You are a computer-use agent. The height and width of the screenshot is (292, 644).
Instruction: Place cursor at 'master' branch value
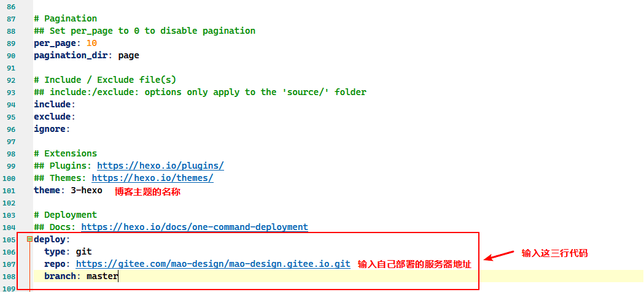[103, 276]
